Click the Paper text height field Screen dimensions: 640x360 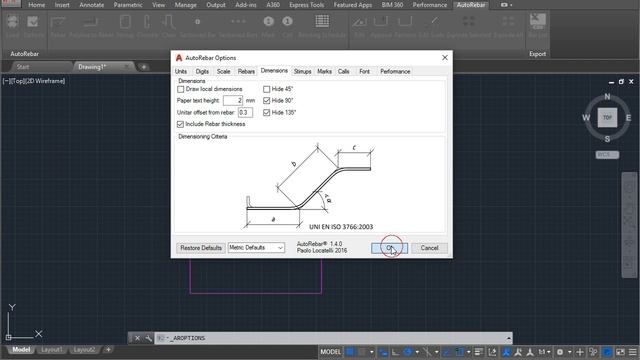[233, 100]
